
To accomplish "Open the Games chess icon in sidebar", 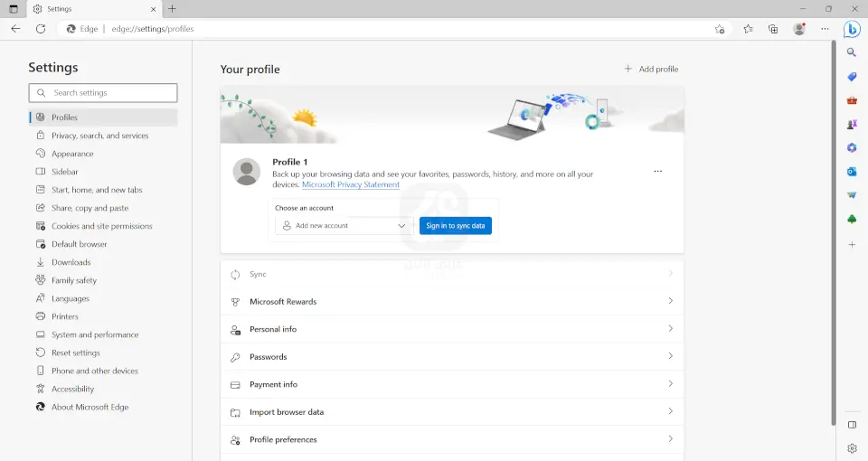I will click(x=852, y=124).
